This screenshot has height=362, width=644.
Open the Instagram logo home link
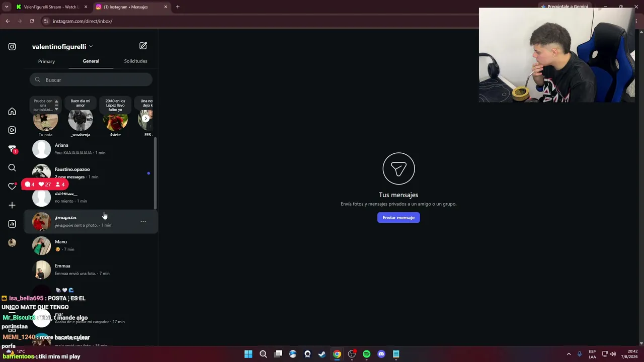point(12,47)
